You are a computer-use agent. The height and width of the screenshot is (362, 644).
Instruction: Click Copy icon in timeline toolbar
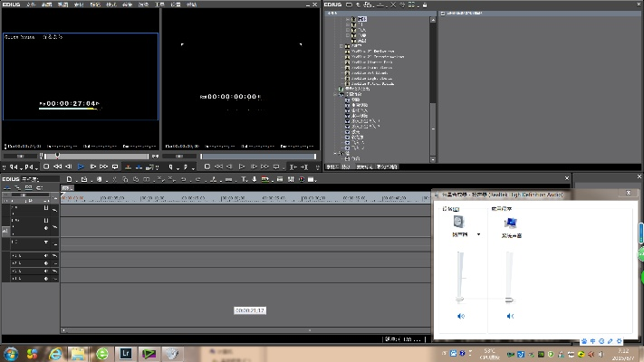(x=125, y=179)
